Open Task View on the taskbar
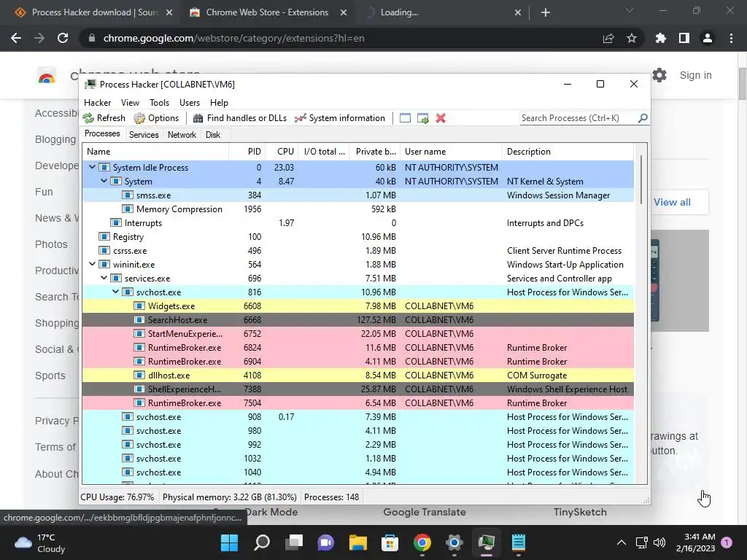 (x=294, y=542)
